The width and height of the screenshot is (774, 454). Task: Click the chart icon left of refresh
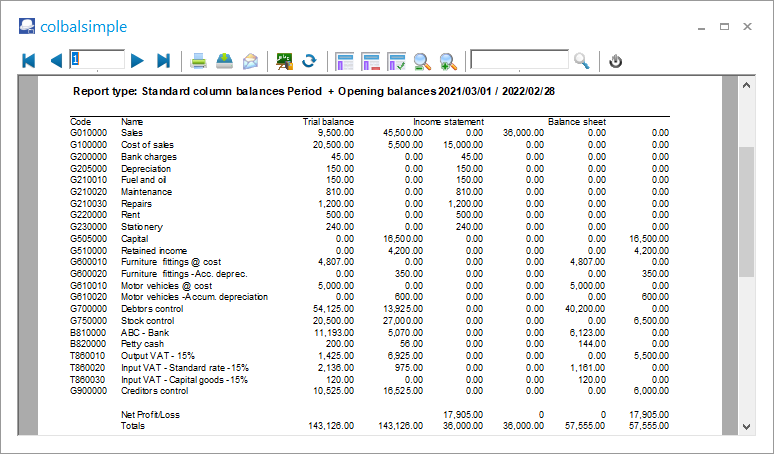point(284,61)
